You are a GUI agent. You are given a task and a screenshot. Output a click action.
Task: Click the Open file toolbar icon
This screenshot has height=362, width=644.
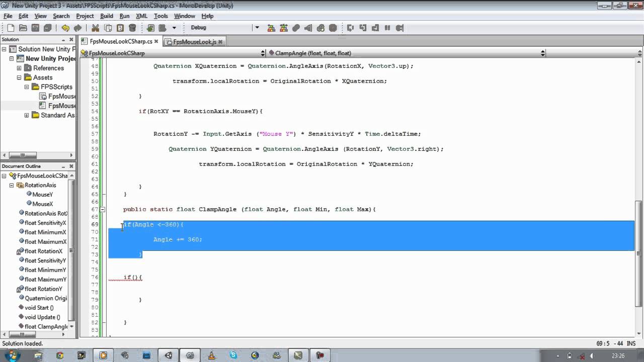(x=23, y=28)
